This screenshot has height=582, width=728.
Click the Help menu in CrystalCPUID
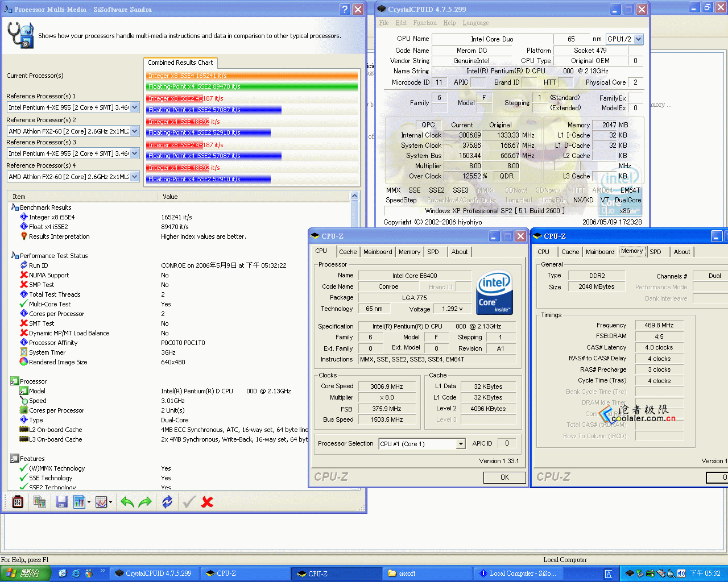(449, 23)
